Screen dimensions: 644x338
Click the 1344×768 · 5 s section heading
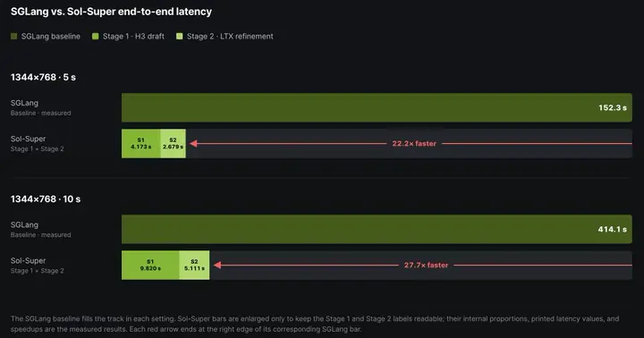click(x=43, y=77)
